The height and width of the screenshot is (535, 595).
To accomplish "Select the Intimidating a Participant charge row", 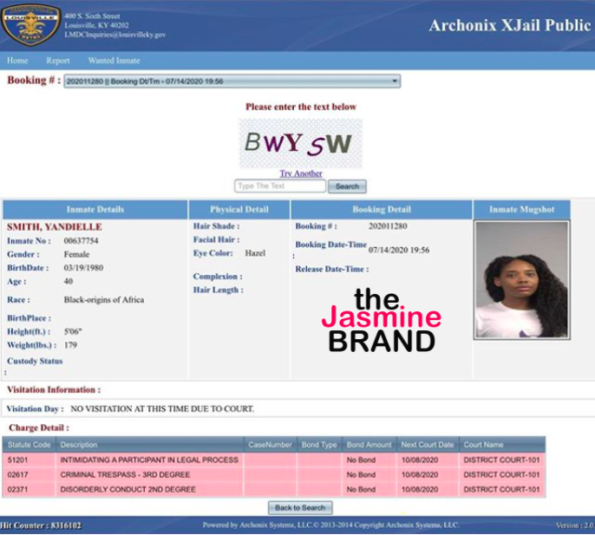I will tap(274, 460).
